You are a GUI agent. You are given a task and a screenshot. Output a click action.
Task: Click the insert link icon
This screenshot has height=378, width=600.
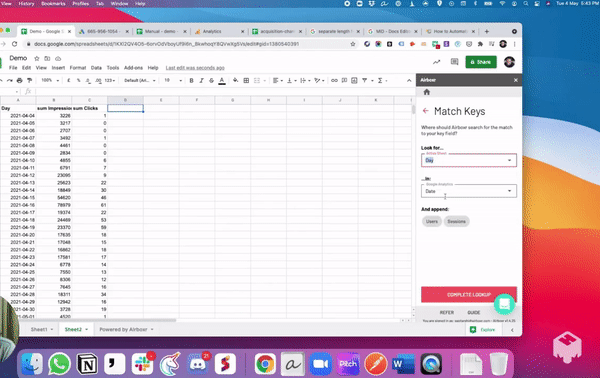tap(334, 80)
